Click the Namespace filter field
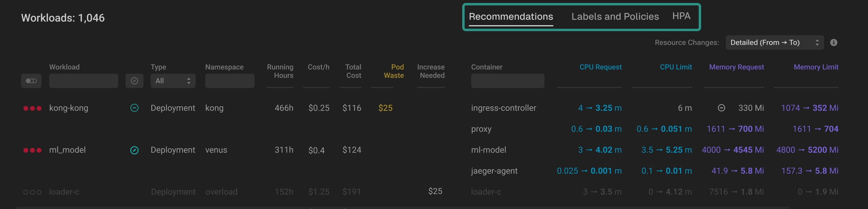 [229, 81]
